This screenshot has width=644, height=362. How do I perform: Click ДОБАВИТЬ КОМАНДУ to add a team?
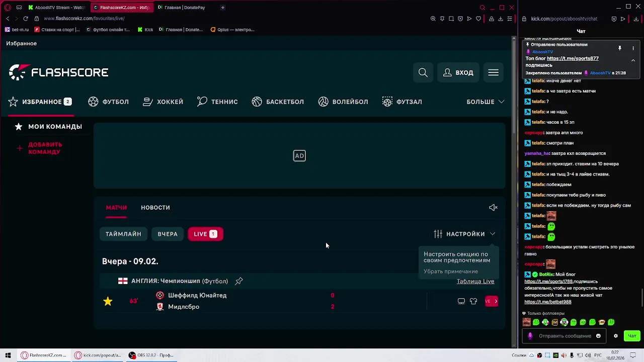(40, 148)
